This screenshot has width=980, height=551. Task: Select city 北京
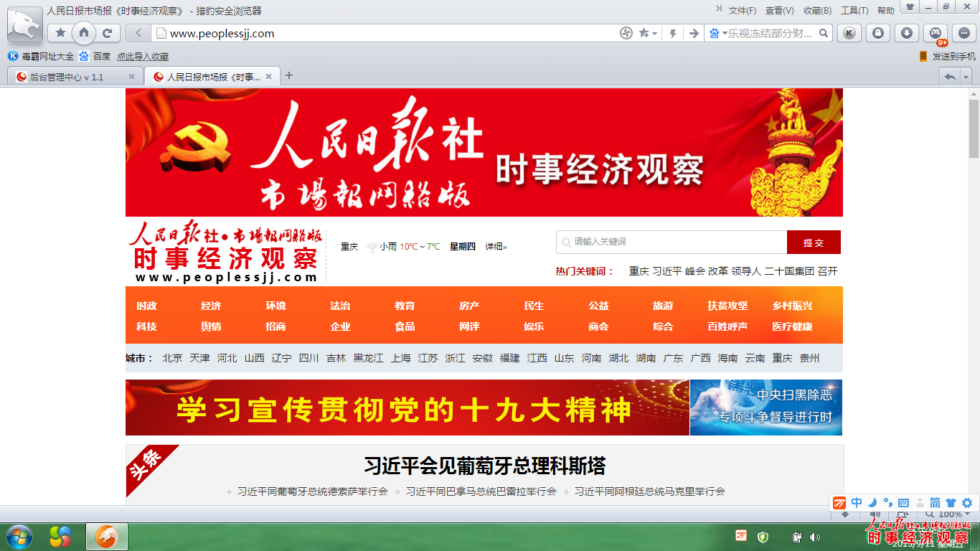tap(172, 358)
